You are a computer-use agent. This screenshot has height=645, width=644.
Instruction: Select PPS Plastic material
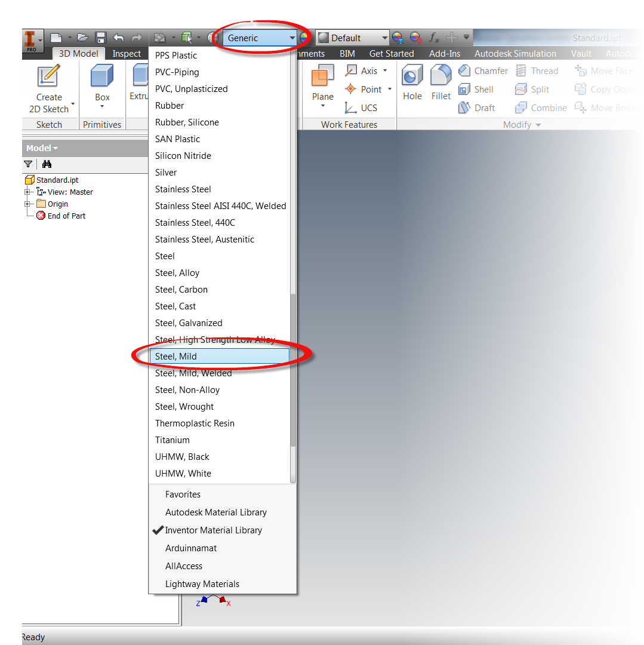point(220,56)
